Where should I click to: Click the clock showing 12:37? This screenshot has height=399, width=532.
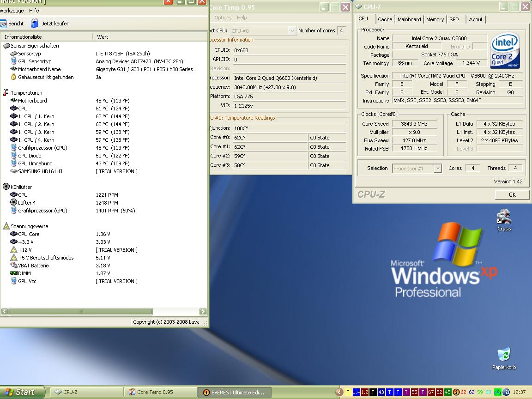pos(519,392)
